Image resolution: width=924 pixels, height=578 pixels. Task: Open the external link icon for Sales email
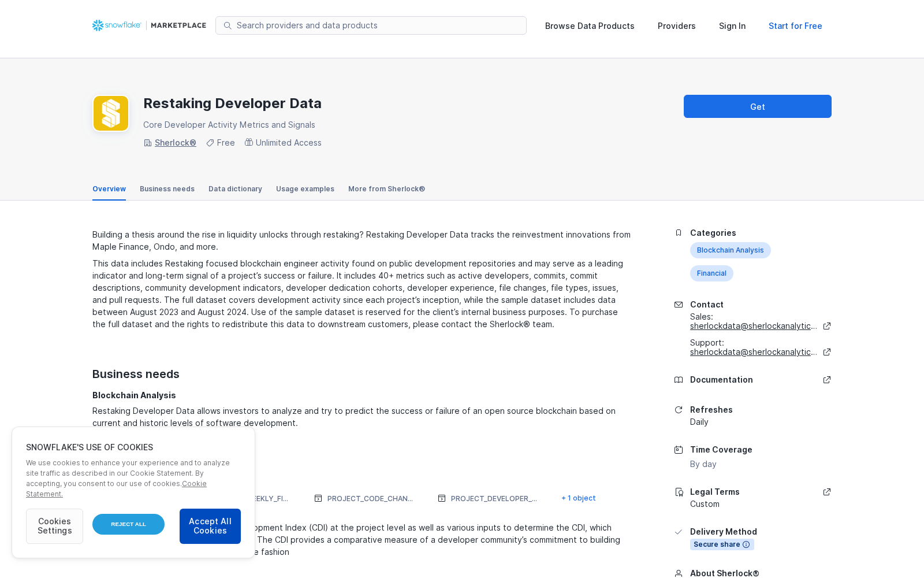827,326
